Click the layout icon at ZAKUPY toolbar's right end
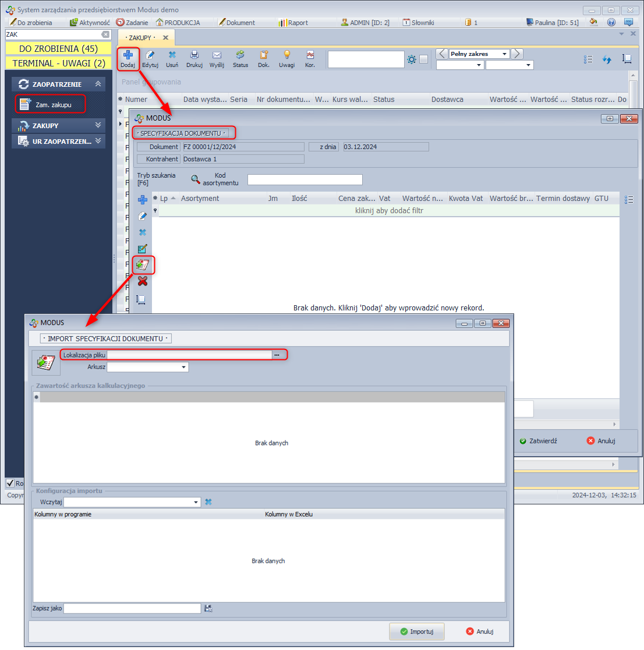 click(x=627, y=59)
